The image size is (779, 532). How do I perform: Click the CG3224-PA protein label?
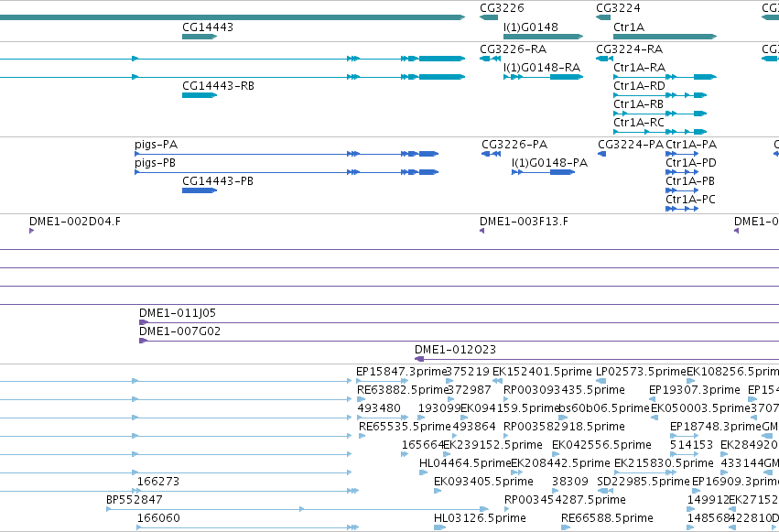tap(631, 145)
